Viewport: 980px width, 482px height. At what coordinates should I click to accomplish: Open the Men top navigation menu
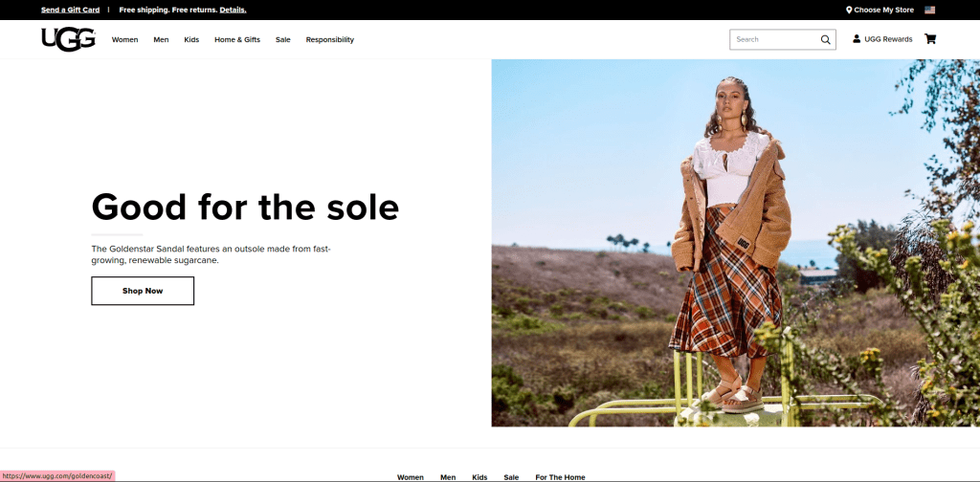(x=161, y=39)
